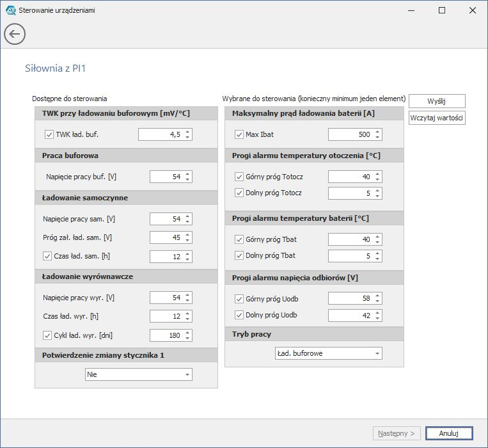This screenshot has height=448, width=488.
Task: Increase TWK ład. buf. value with up arrow
Action: click(187, 132)
